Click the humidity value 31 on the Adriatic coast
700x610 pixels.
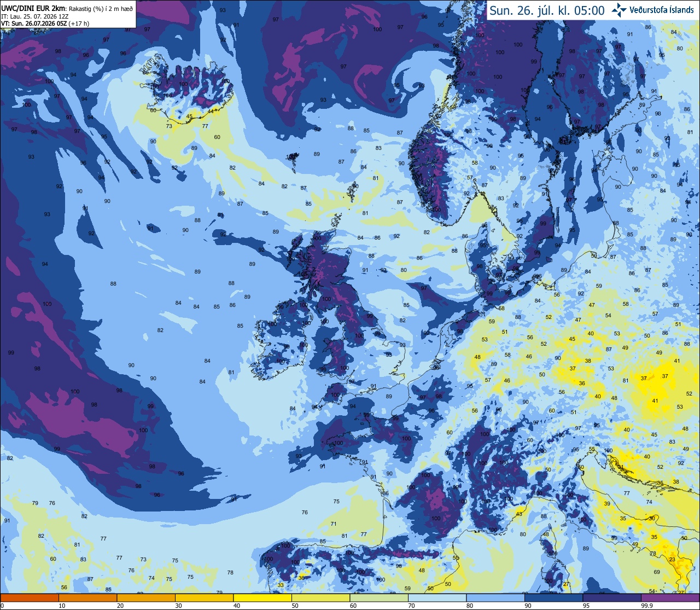tap(621, 467)
